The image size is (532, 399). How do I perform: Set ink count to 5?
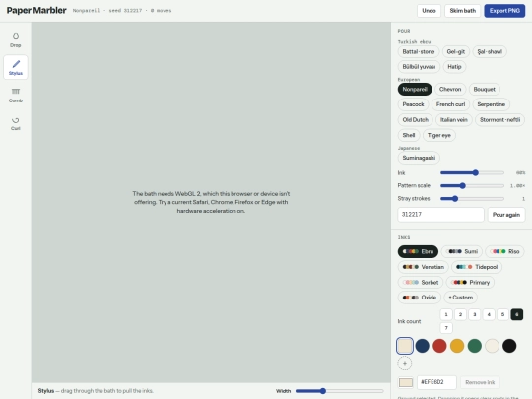pos(502,314)
